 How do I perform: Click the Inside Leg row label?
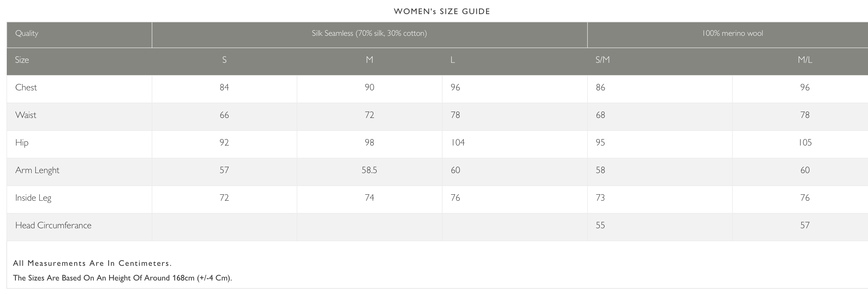pos(33,198)
